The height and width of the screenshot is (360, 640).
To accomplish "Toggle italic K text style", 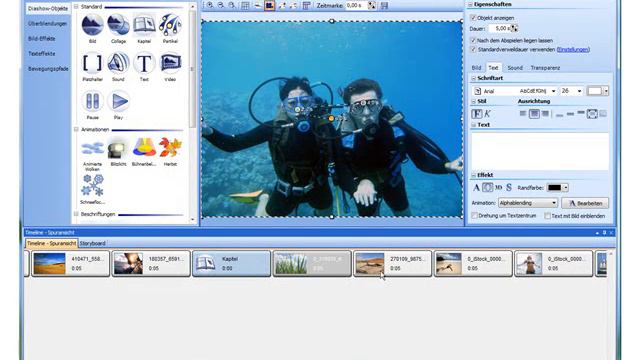I will click(487, 114).
